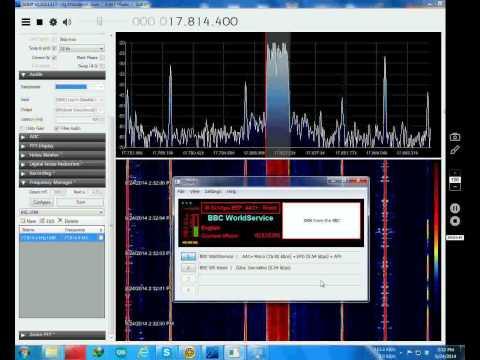Open the teal QS taskbar application
The width and height of the screenshot is (480, 360).
(121, 352)
